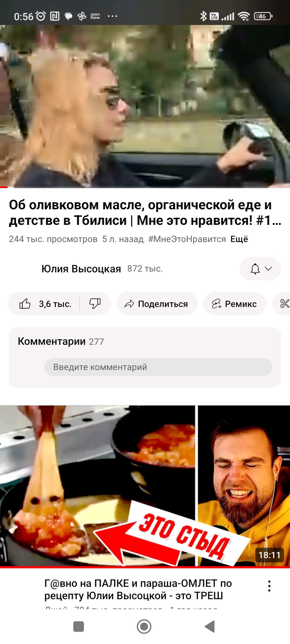This screenshot has width=290, height=644.
Task: Tap the Ремикс button
Action: [x=235, y=304]
